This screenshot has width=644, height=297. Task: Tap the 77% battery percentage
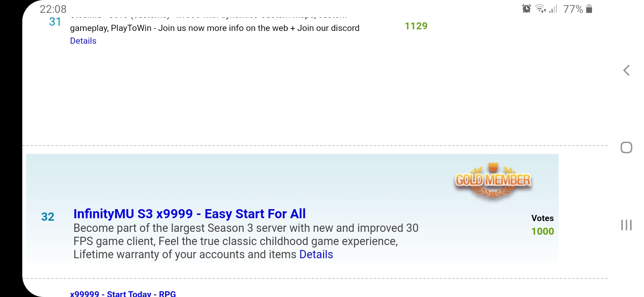[x=573, y=9]
